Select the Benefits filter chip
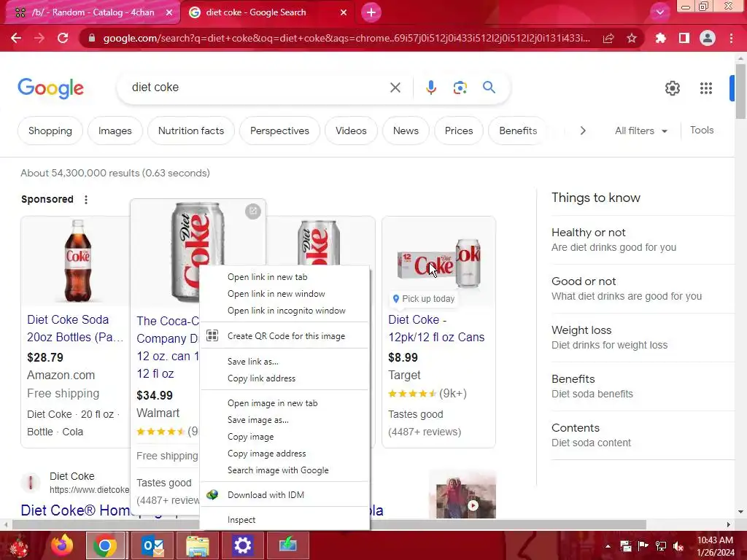The image size is (747, 560). pyautogui.click(x=518, y=131)
